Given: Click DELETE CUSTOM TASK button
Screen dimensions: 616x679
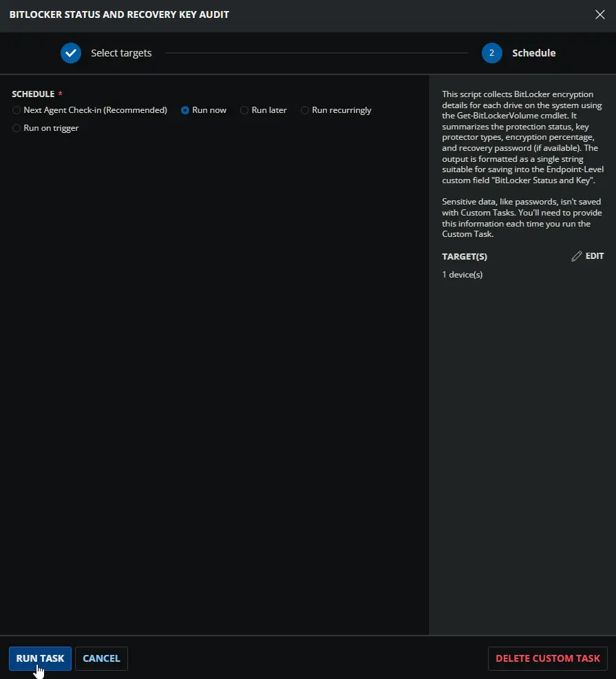Looking at the screenshot, I should tap(548, 658).
